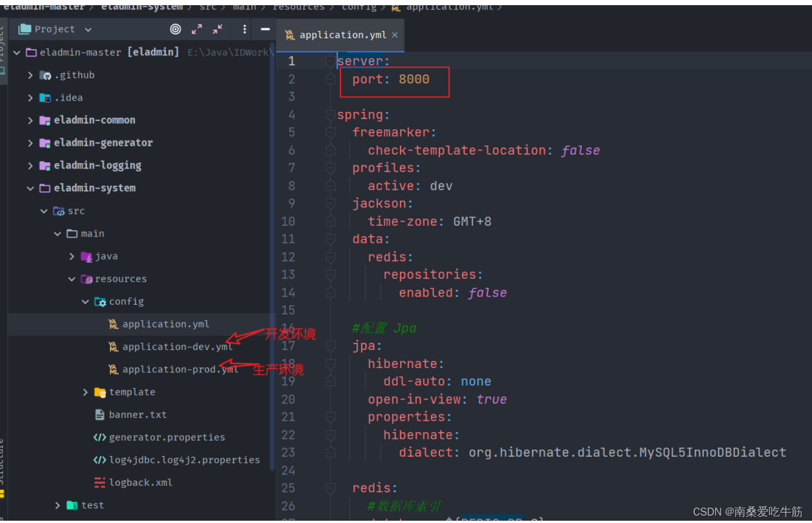Expand the .idea folder
812x523 pixels.
coord(30,98)
